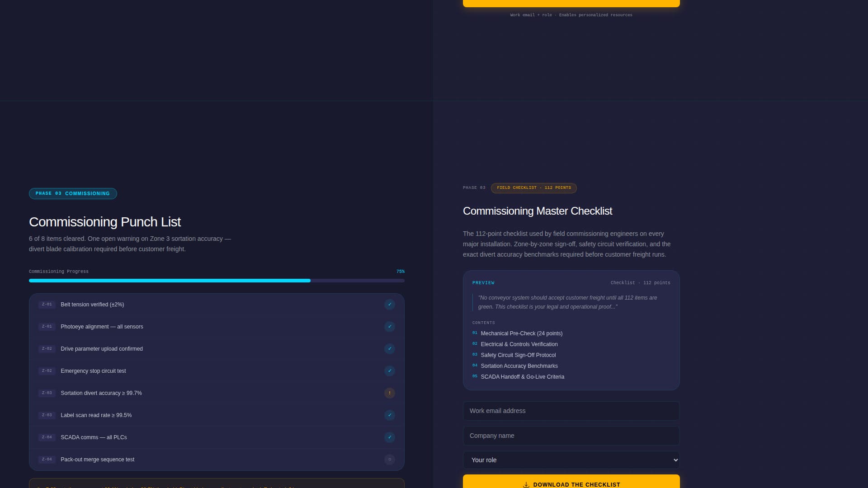The width and height of the screenshot is (868, 488).
Task: Click the Work email address field
Action: click(571, 411)
